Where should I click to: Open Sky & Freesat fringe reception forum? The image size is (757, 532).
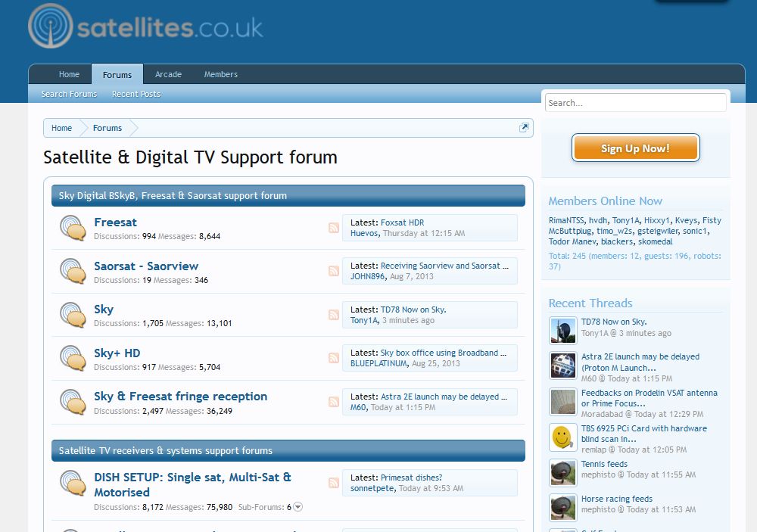[x=180, y=397]
